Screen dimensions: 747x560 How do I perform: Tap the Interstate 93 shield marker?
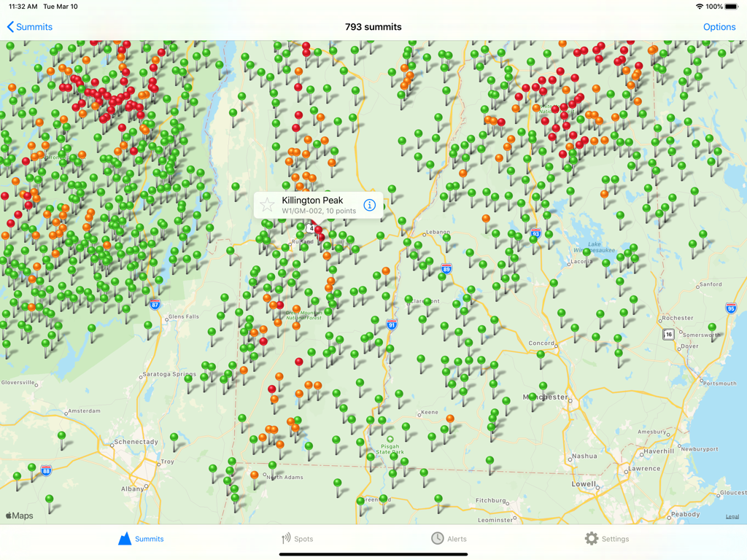tap(535, 234)
